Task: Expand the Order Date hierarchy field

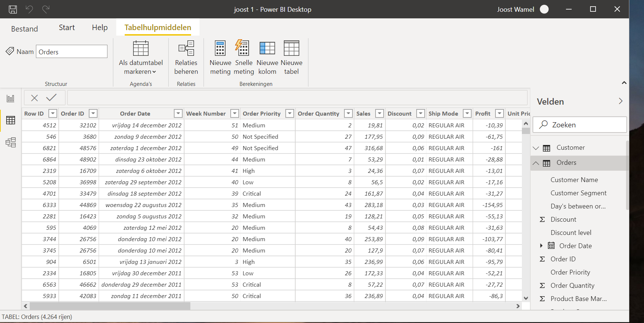Action: tap(541, 246)
